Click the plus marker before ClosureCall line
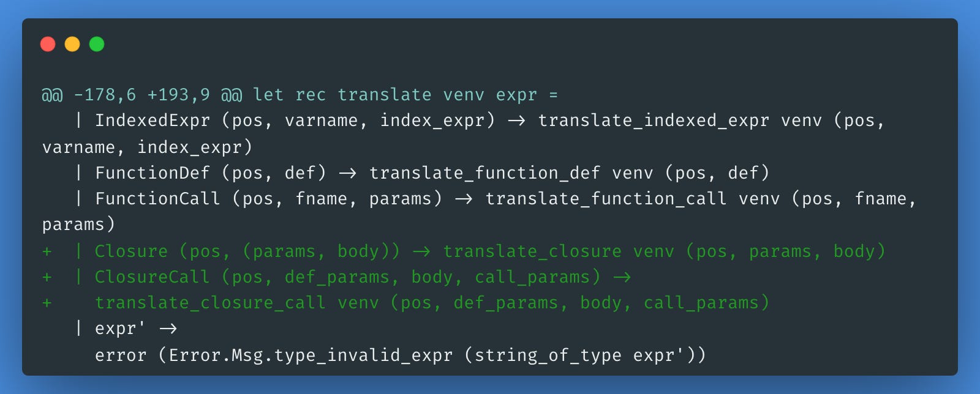Screen dimensions: 980x394 (47, 277)
